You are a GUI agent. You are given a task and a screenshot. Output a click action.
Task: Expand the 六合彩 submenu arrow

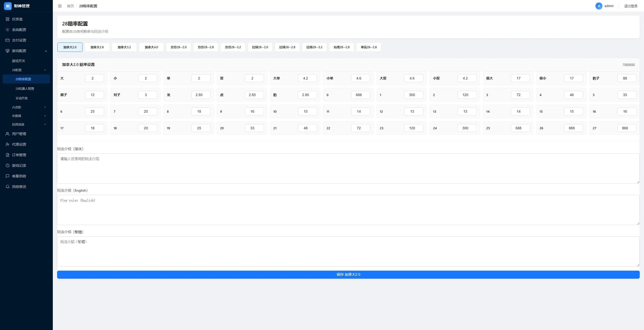[x=45, y=107]
